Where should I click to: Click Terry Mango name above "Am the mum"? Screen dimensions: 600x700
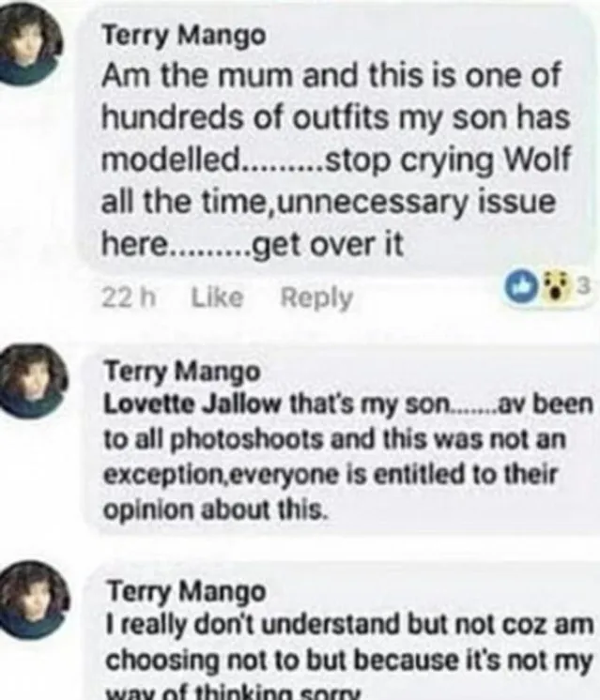tap(169, 36)
